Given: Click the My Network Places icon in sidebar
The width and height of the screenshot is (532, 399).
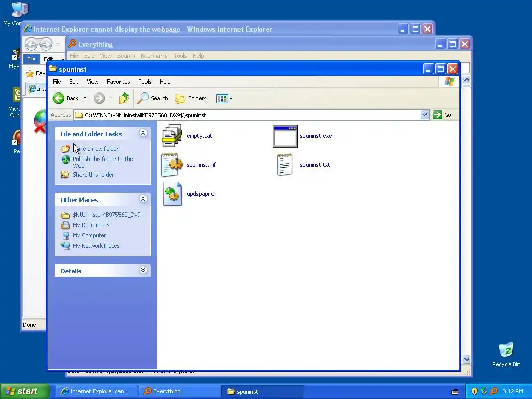Looking at the screenshot, I should pos(65,246).
